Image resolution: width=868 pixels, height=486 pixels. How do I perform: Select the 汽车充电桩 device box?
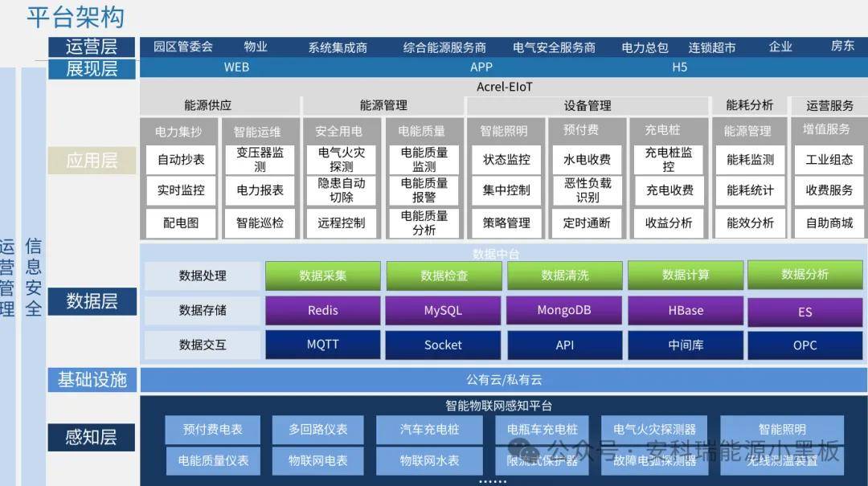[x=429, y=430]
